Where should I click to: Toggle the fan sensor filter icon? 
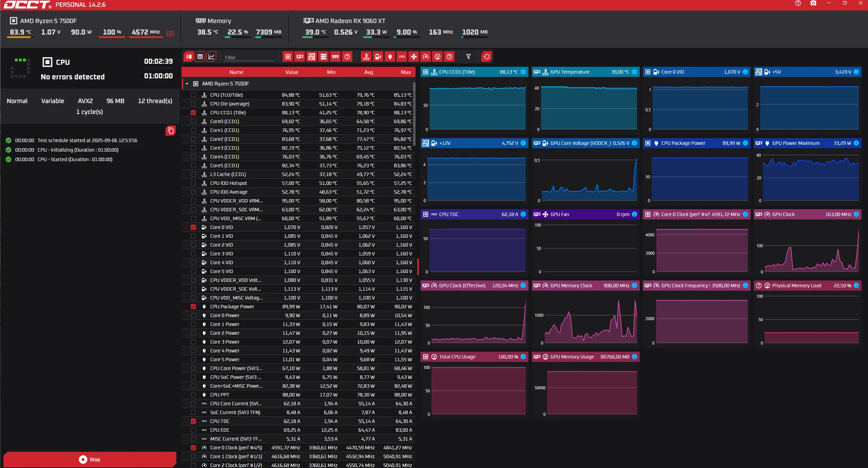pos(414,57)
